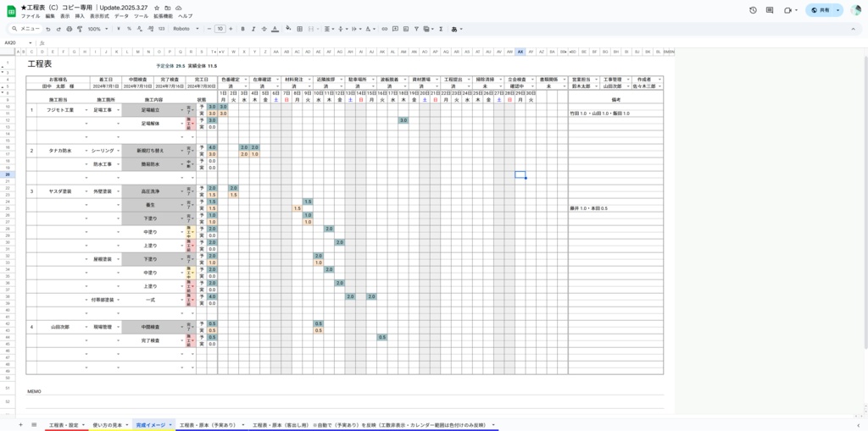Format as currency with the yen icon
Viewport: 868px width, 431px height.
(x=119, y=29)
